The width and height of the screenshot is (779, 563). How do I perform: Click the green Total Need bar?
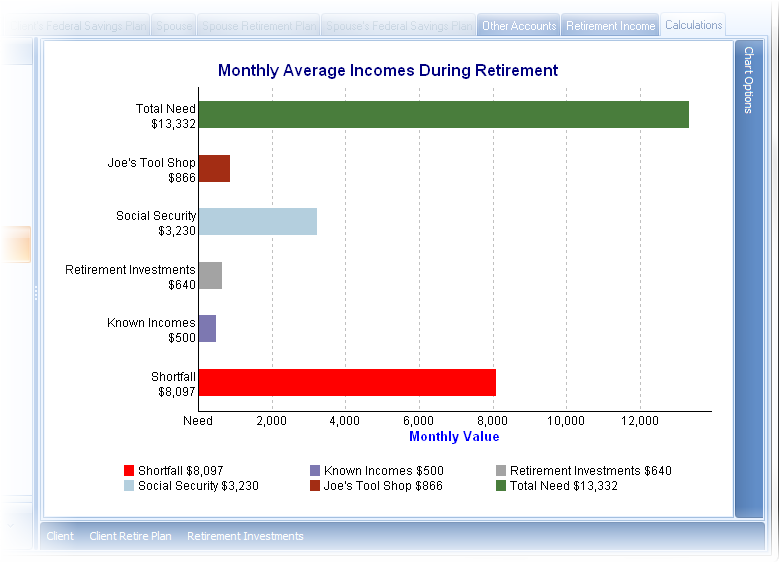443,115
